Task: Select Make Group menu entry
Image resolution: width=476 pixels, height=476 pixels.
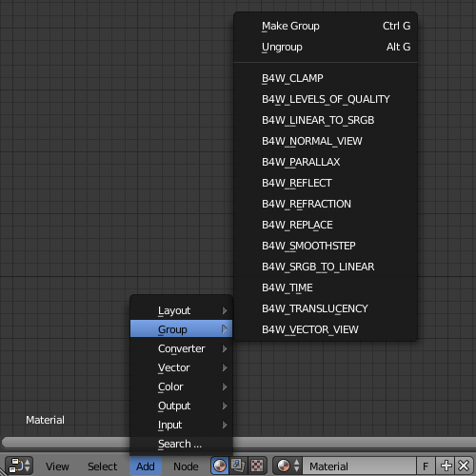Action: (x=326, y=26)
